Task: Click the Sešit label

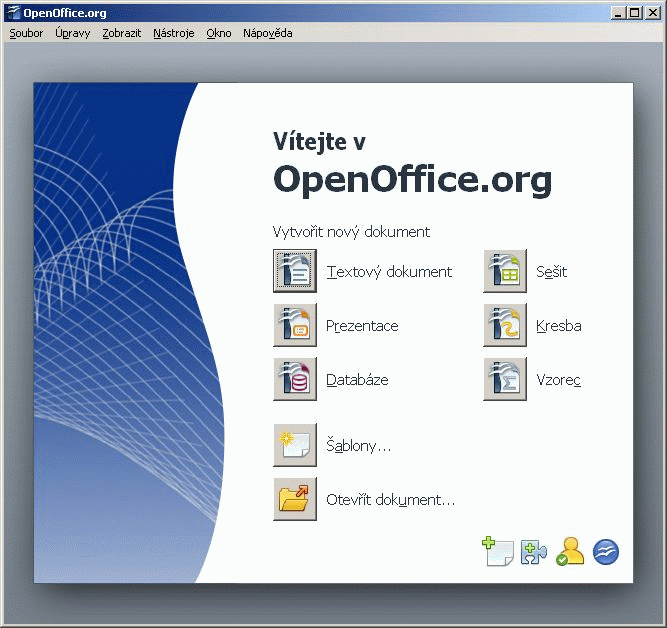Action: (x=551, y=271)
